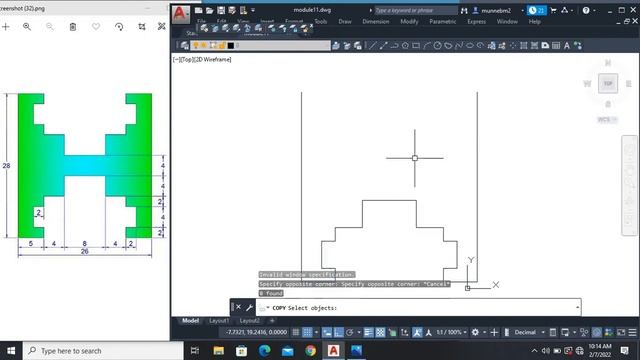Open the Parametric menu
This screenshot has height=360, width=640.
pos(442,22)
